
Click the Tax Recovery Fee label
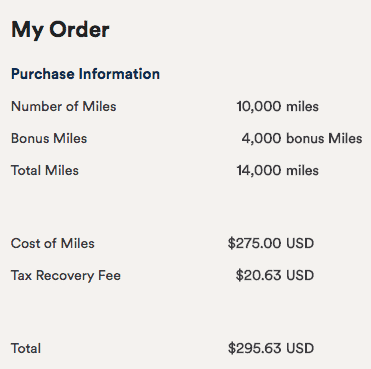pyautogui.click(x=66, y=276)
